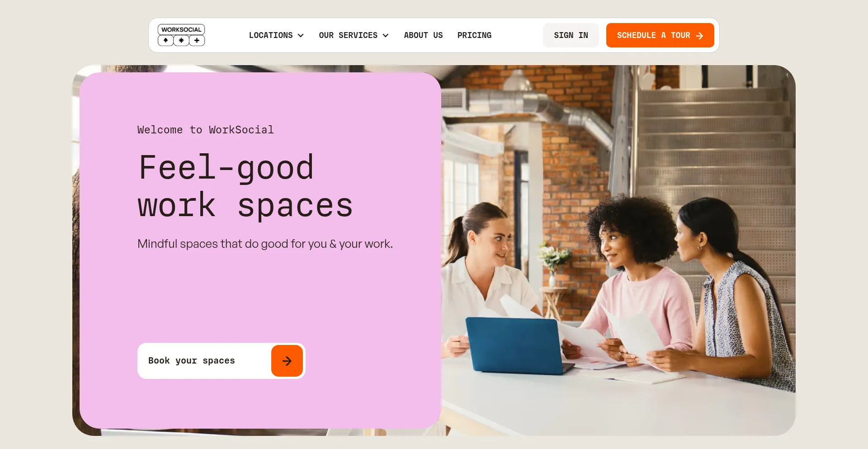Click the WORKSOCIAL wordmark in the logo
868x449 pixels.
point(181,29)
